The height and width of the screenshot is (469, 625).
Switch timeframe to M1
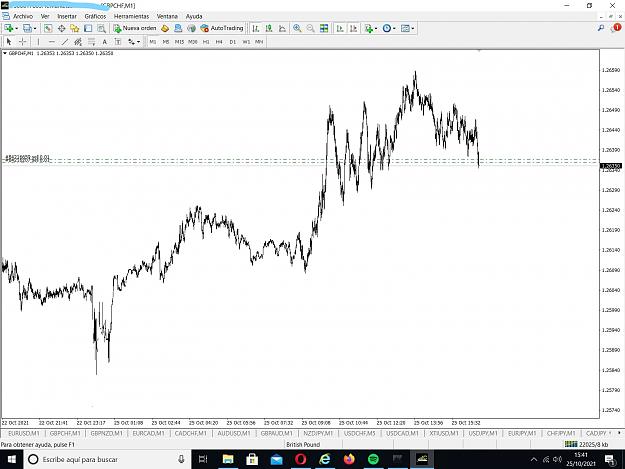[153, 42]
